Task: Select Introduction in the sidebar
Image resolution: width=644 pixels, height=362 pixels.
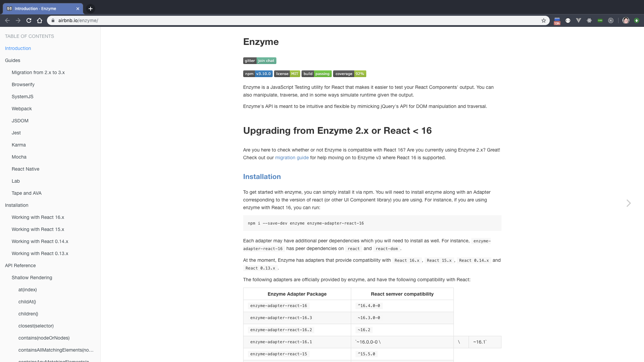Action: click(x=18, y=48)
